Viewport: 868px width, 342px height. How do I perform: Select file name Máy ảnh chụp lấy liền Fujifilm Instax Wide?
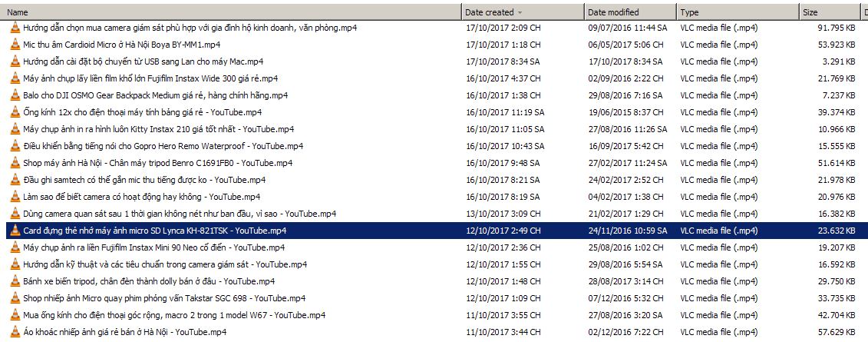(x=150, y=78)
